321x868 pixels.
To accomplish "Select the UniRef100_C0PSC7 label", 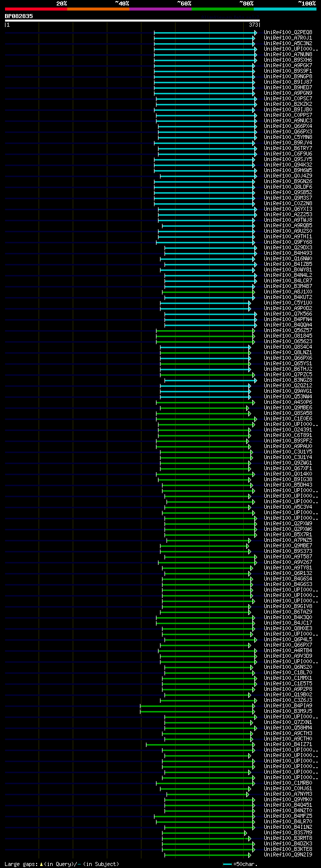I will pos(288,99).
